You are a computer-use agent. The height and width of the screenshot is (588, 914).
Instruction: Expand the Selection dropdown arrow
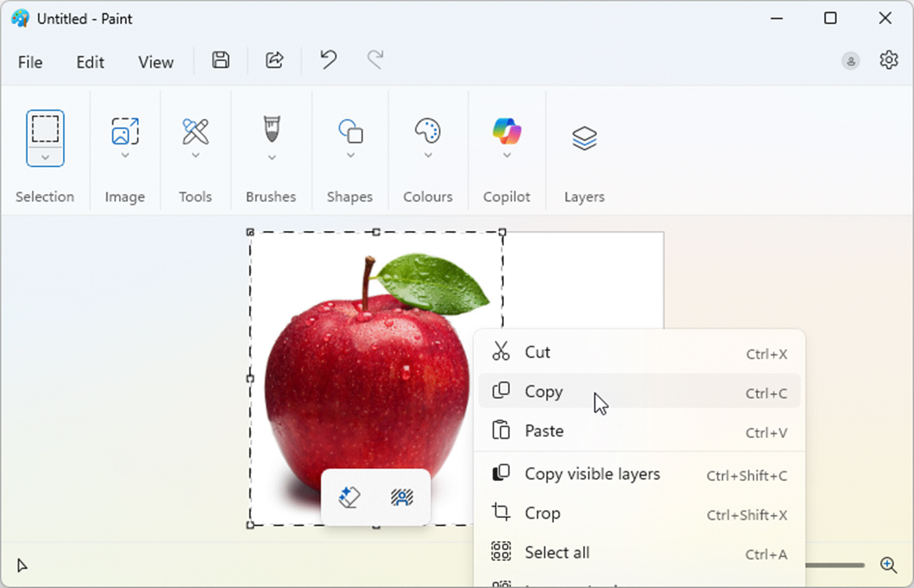pos(45,157)
